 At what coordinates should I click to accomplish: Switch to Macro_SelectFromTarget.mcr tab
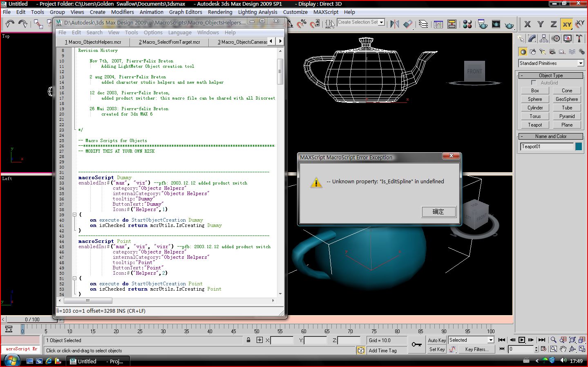tap(169, 42)
